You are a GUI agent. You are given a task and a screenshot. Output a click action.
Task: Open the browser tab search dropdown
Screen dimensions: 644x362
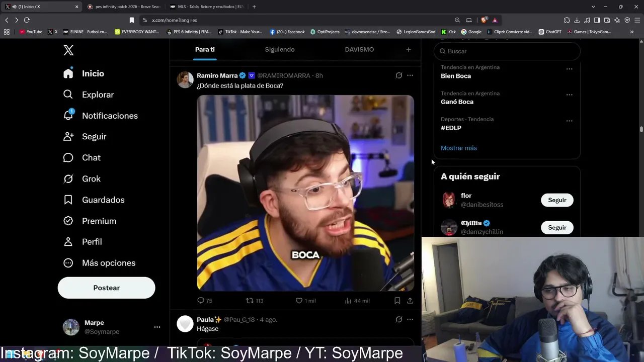[x=594, y=7]
